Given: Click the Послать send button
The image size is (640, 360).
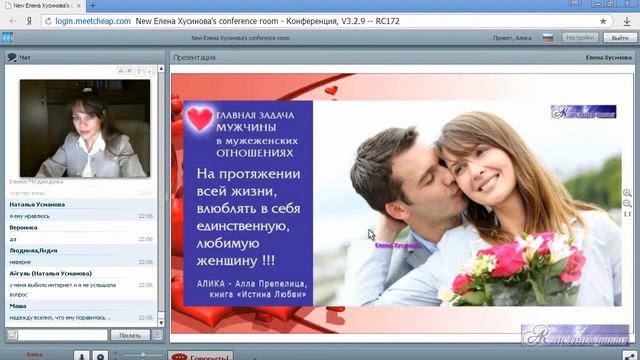Looking at the screenshot, I should click(x=130, y=335).
